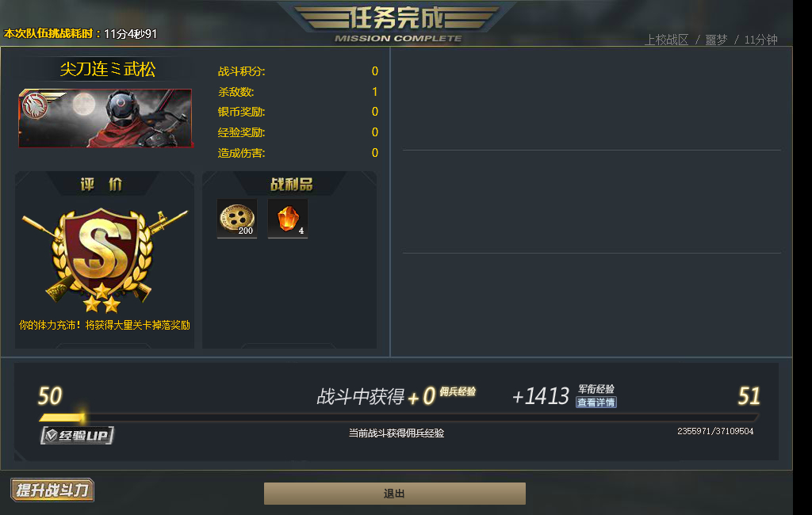Select the 战利品 loot panel header
812x515 pixels.
point(291,184)
